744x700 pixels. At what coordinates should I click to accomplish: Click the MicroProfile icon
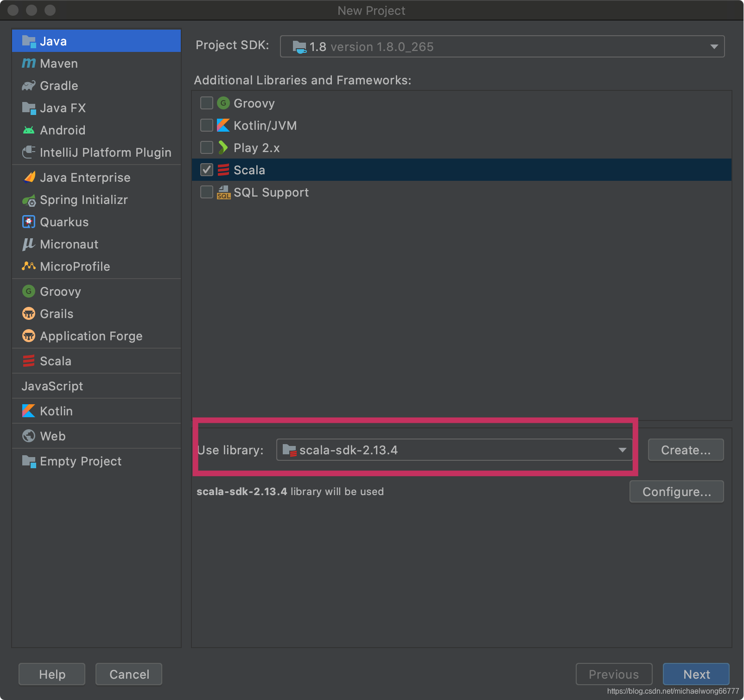[29, 266]
